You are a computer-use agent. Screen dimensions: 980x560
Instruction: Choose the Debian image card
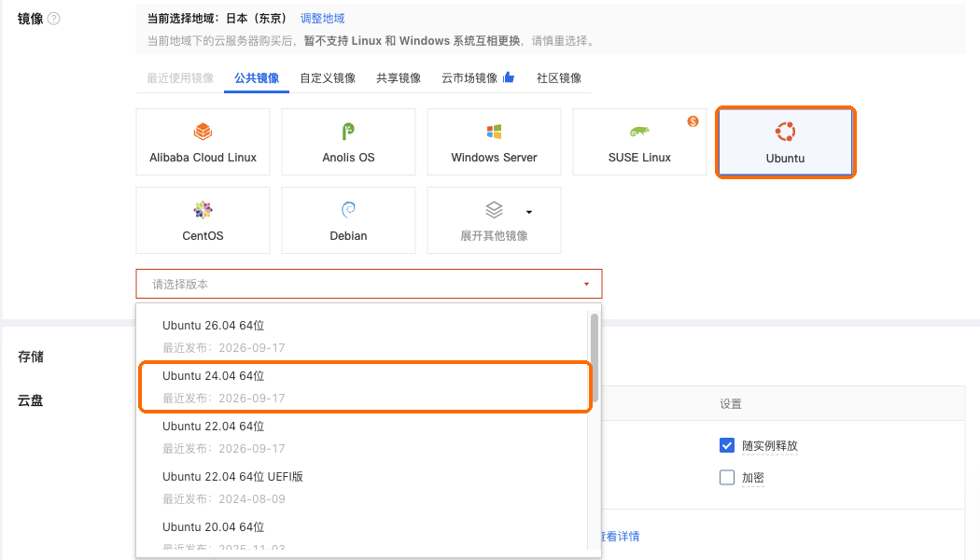348,220
